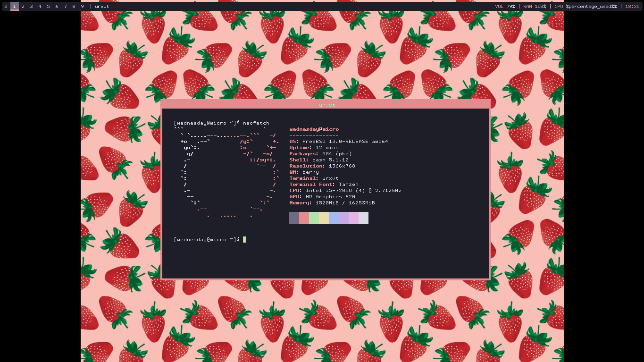Click the CPU percentage_used indicator
644x362 pixels.
585,7
